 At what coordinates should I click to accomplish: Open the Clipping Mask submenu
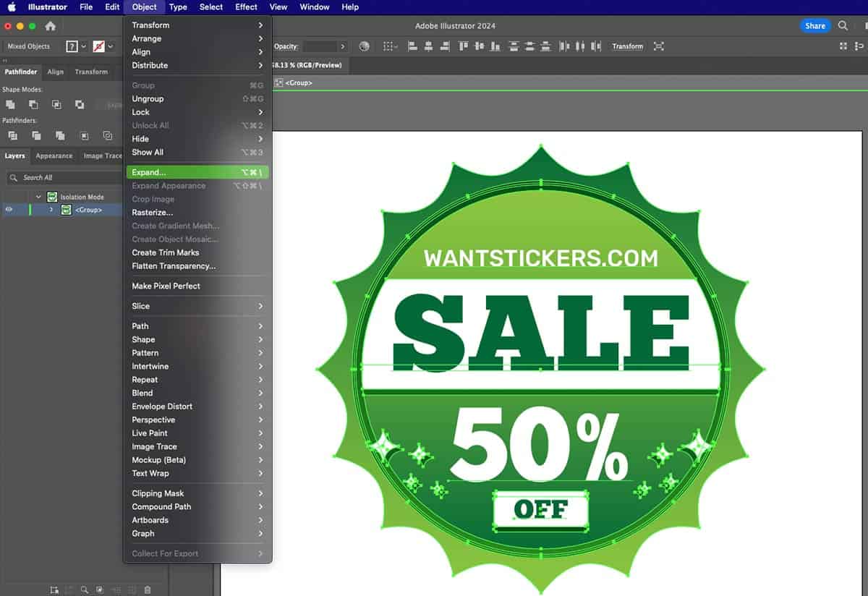tap(197, 493)
